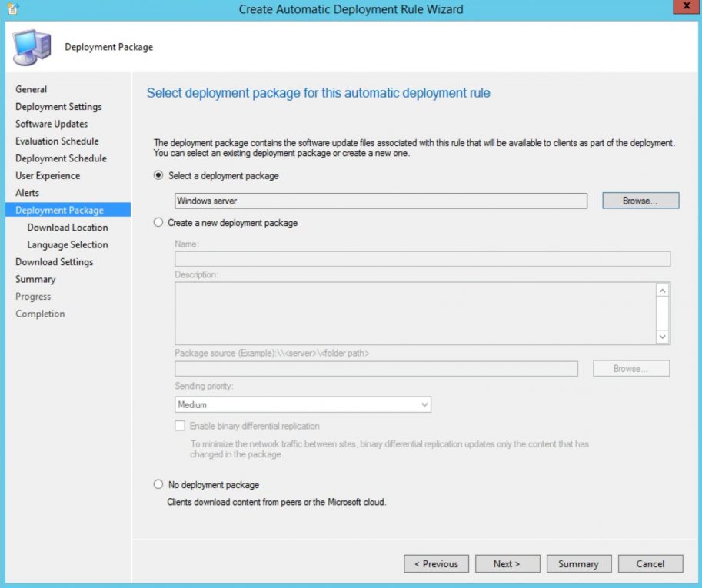702x588 pixels.
Task: Select the 'No deployment package' option
Action: 157,484
